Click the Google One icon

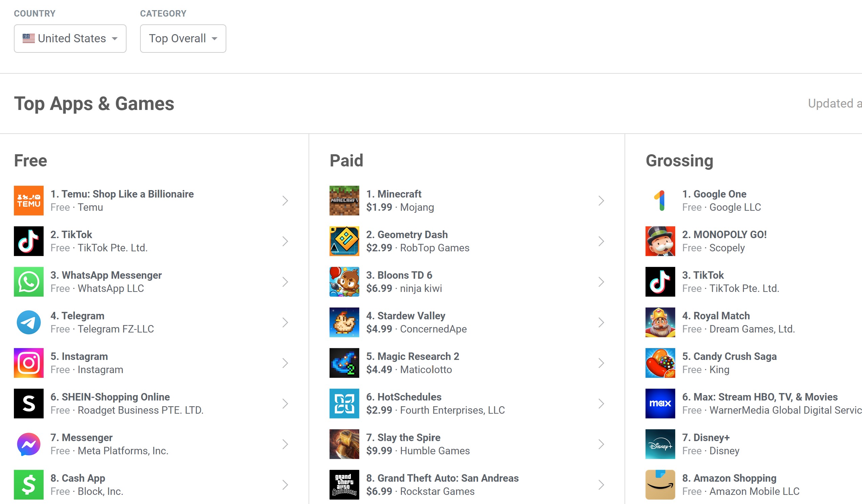coord(660,201)
